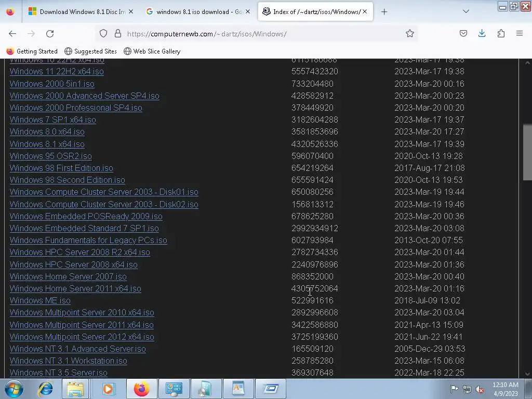Download Windows HPC Server 2008 R2 x64.iso
The height and width of the screenshot is (399, 532).
click(79, 252)
